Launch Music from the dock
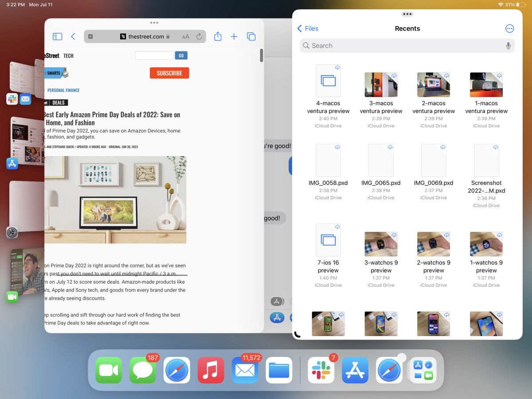Screen dimensions: 532x399 click(x=211, y=370)
